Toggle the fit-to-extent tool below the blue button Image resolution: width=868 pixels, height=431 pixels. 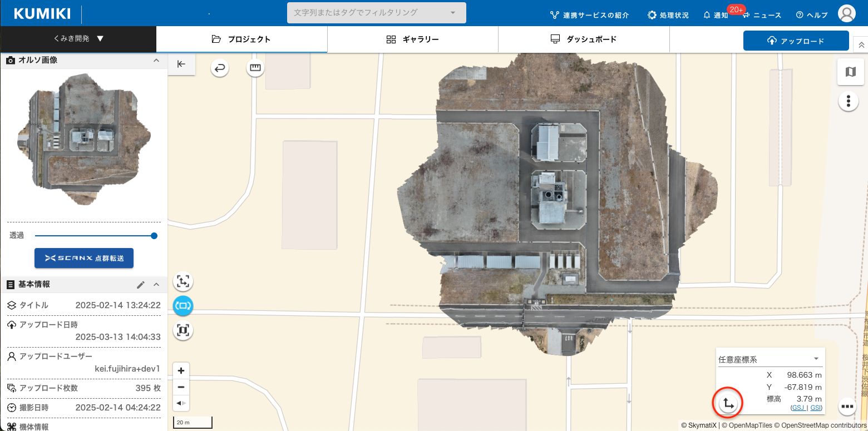coord(183,331)
